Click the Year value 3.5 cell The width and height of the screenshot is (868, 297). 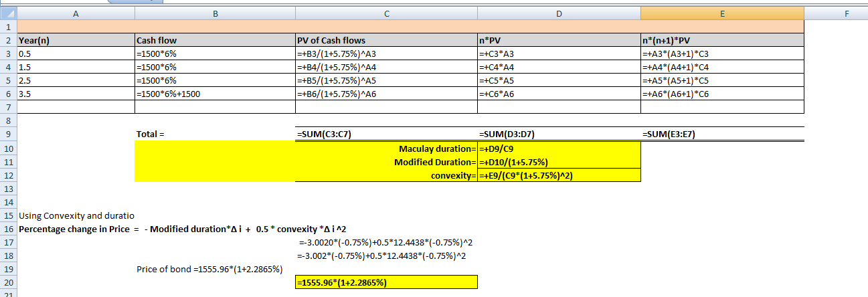point(76,94)
